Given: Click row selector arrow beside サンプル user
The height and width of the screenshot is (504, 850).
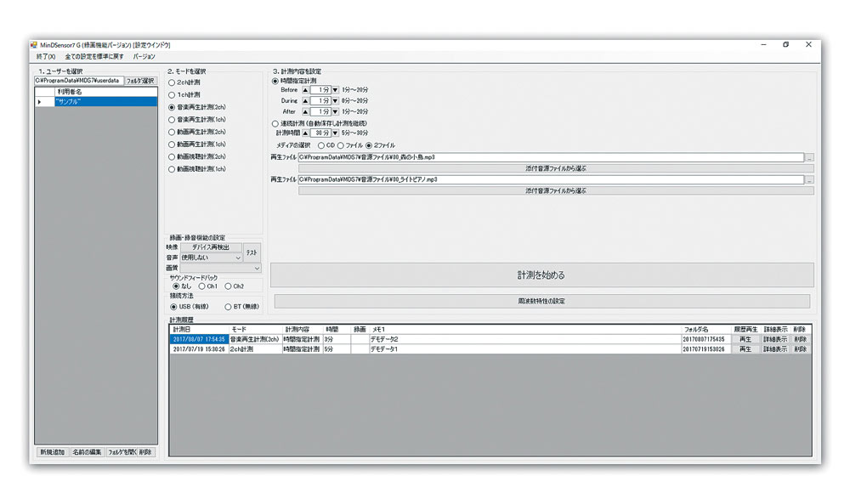Looking at the screenshot, I should 39,101.
